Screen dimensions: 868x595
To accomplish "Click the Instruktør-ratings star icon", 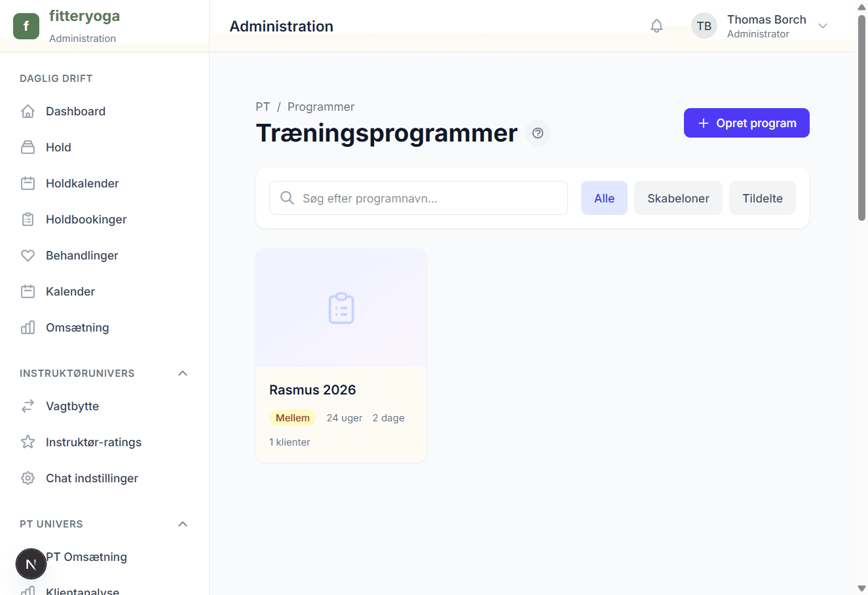I will (x=28, y=442).
